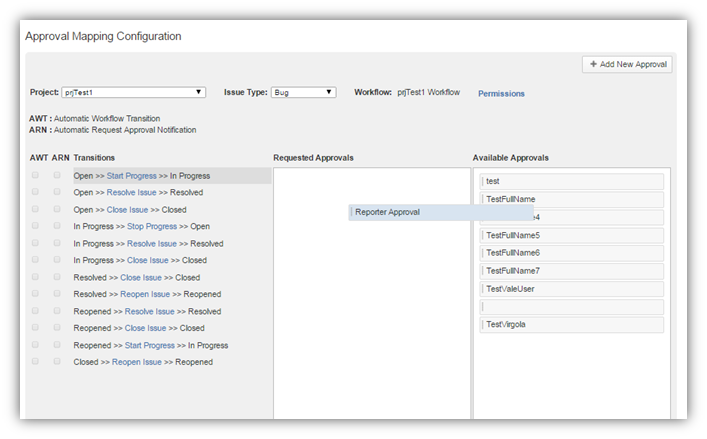
Task: Open the Project dropdown showing prjTest1
Action: tap(133, 93)
